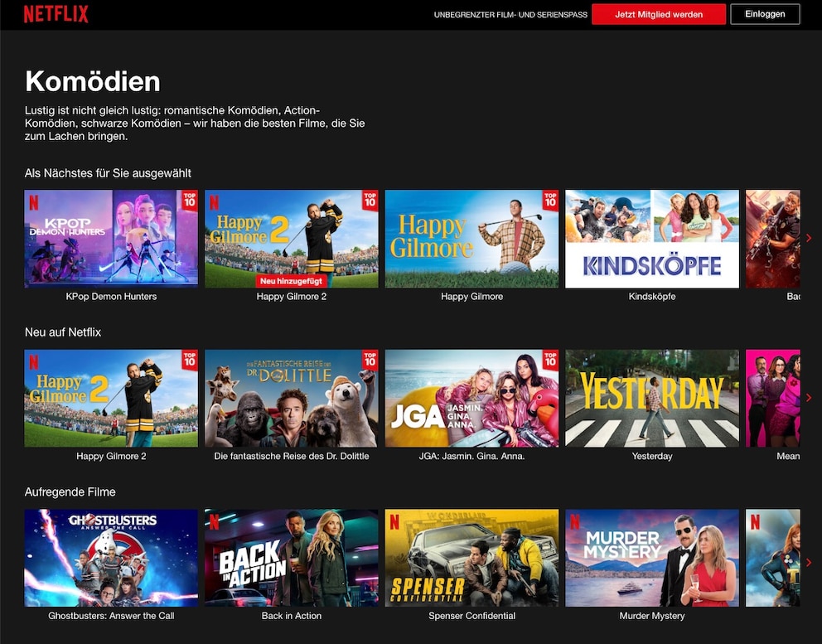Open the Spenser Confidential thumbnail
This screenshot has width=822, height=644.
coord(471,558)
